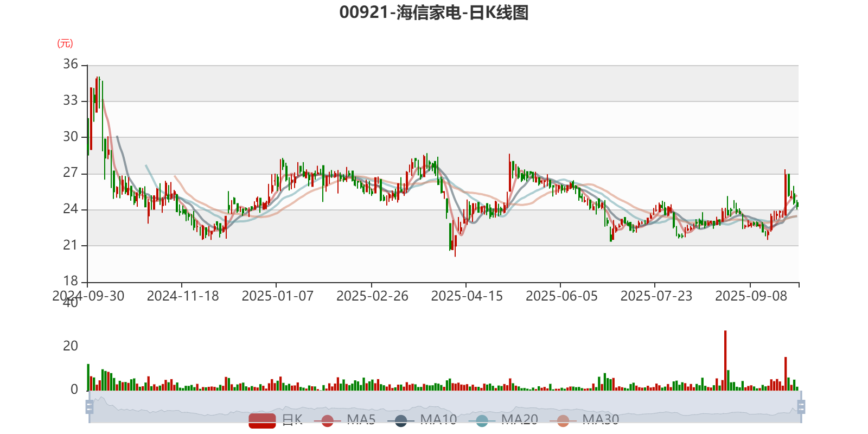Click the price axis label 24
Screen dimensions: 868x434
(x=71, y=209)
